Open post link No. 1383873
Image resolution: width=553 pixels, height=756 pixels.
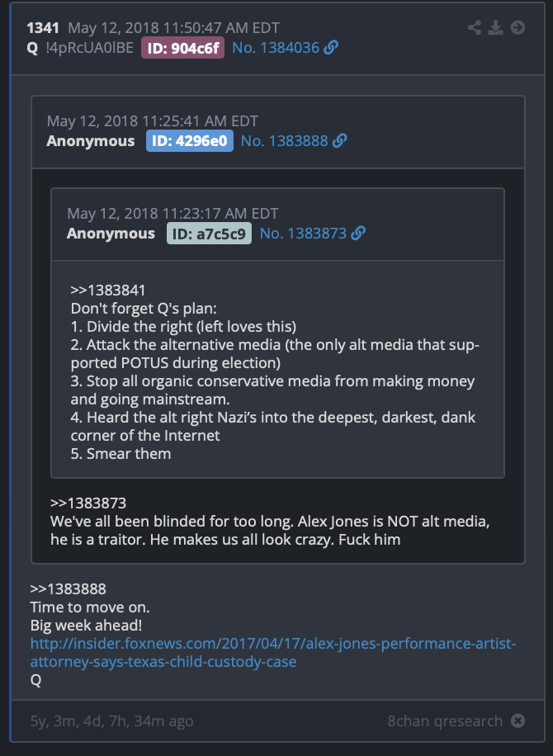[x=303, y=234]
